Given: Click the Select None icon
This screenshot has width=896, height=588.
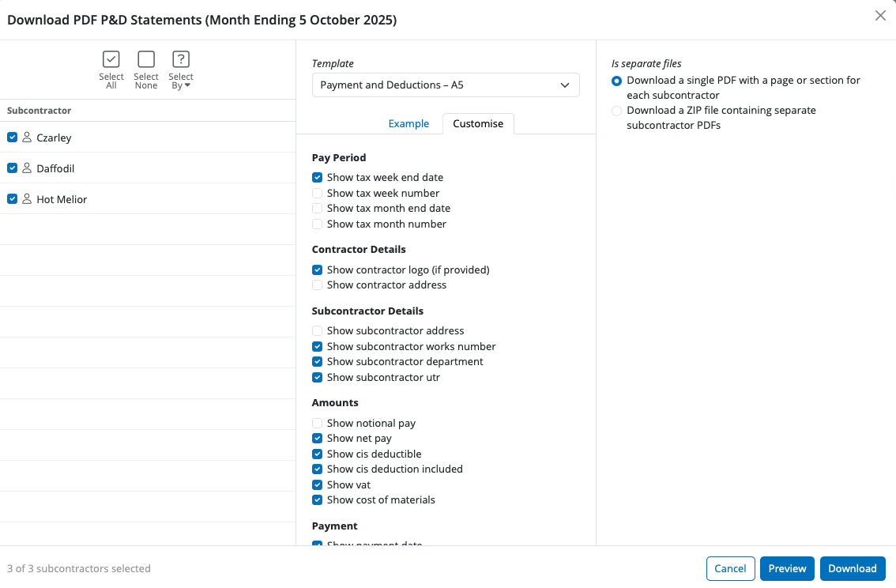Looking at the screenshot, I should (x=146, y=59).
